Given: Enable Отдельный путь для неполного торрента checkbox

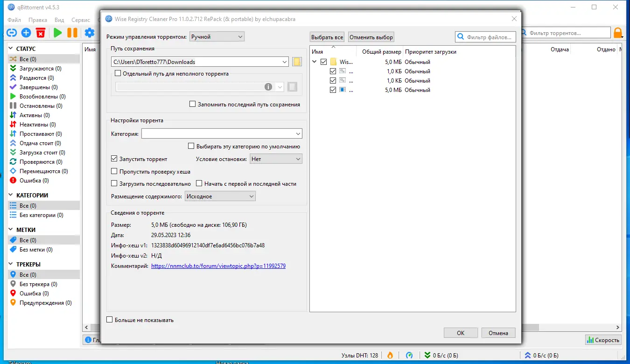Looking at the screenshot, I should (x=118, y=73).
